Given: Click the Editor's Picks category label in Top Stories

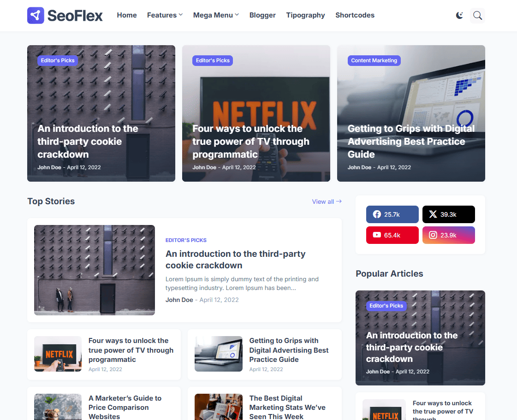Looking at the screenshot, I should pos(186,240).
